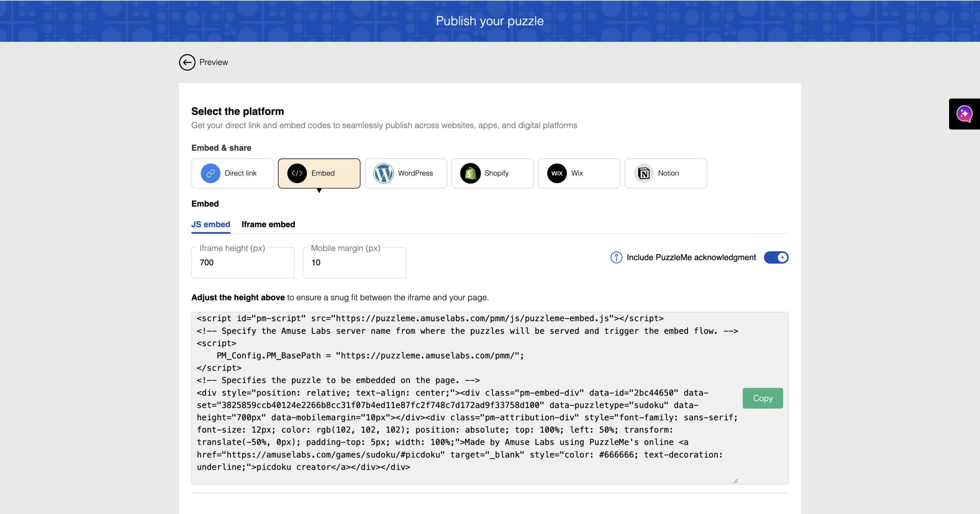Click the Preview link label

[214, 62]
